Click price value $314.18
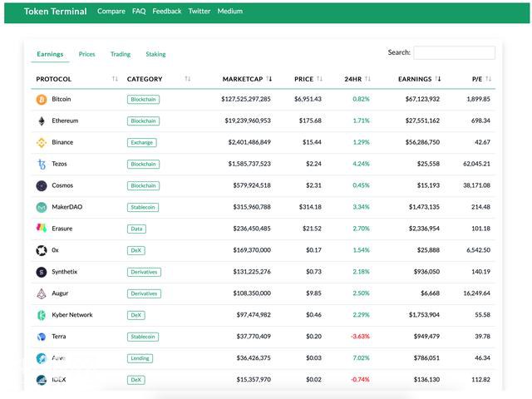 [310, 207]
